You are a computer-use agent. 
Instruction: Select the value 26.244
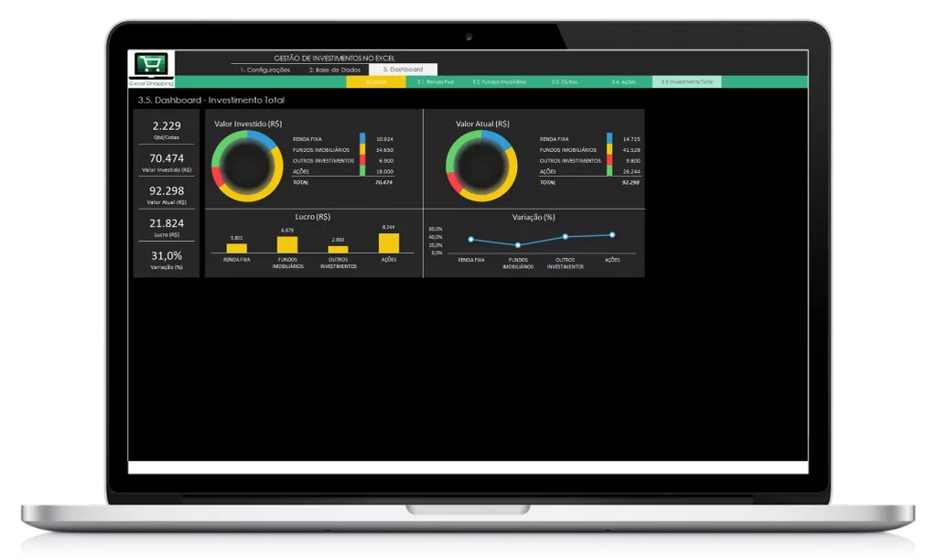(631, 171)
